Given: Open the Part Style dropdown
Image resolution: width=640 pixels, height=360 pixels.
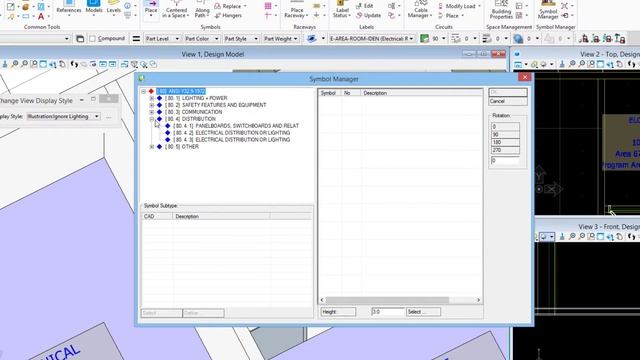Looking at the screenshot, I should click(x=241, y=38).
